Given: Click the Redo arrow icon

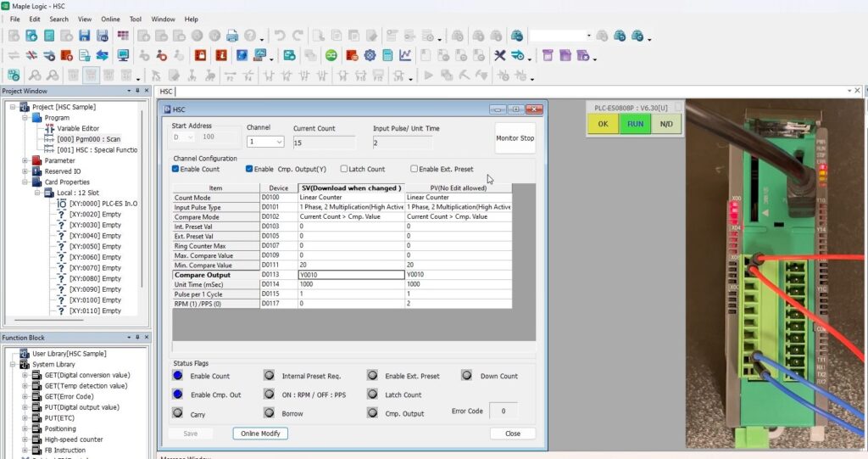Looking at the screenshot, I should (298, 36).
